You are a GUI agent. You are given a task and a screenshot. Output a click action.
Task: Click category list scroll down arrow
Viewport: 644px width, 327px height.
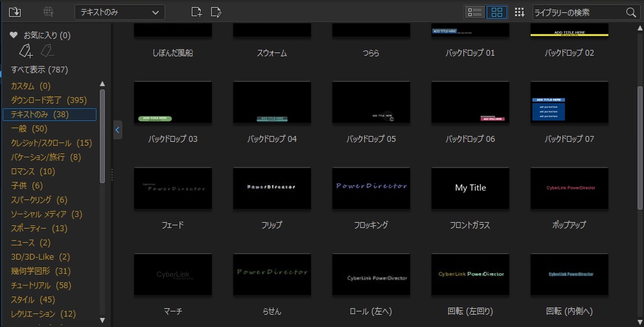(102, 321)
